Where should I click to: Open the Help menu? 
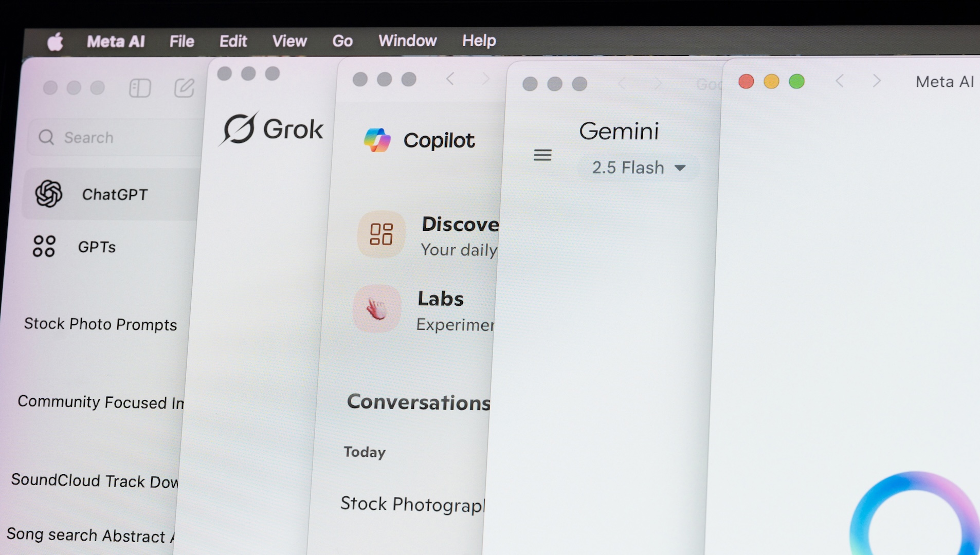click(x=479, y=41)
